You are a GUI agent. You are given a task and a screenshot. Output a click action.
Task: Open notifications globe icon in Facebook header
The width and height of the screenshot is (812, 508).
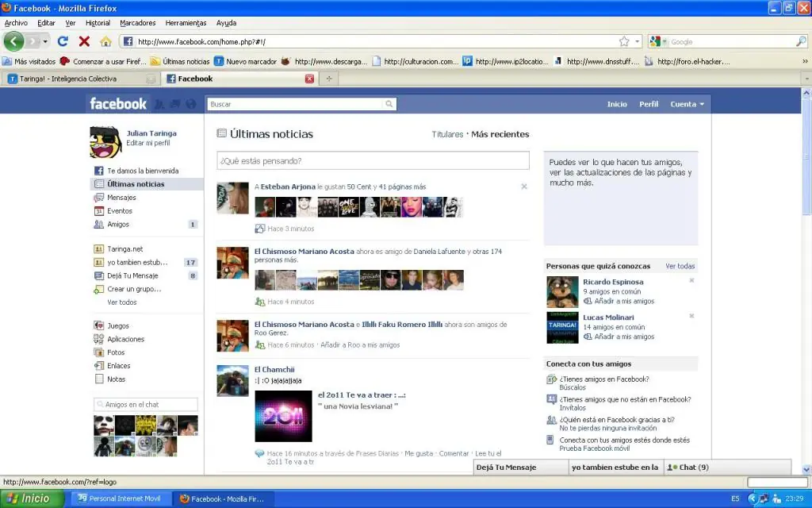pyautogui.click(x=191, y=104)
